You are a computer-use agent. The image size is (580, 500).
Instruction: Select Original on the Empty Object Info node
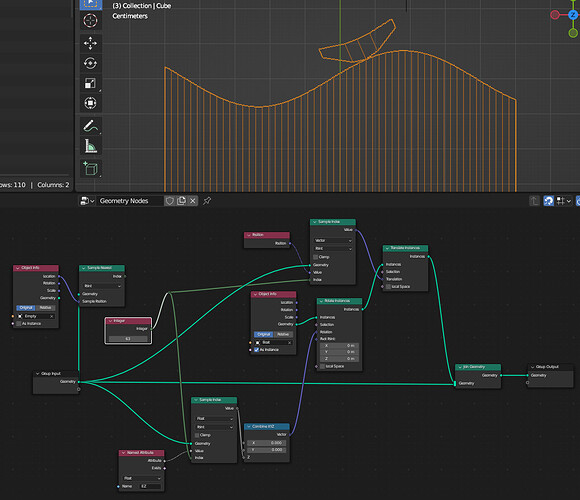[26, 308]
